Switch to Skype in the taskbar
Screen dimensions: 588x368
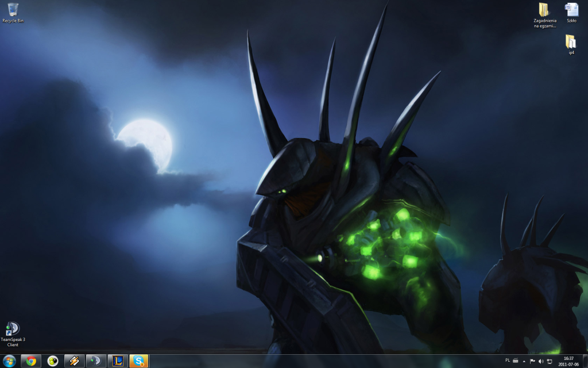(x=139, y=361)
